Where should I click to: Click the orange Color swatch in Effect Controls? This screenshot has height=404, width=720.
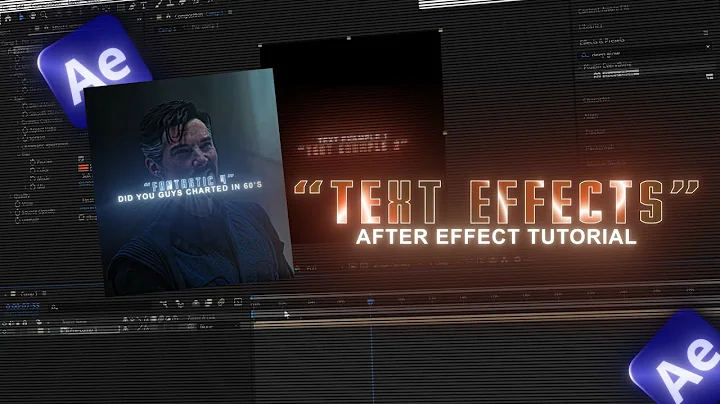[x=83, y=168]
